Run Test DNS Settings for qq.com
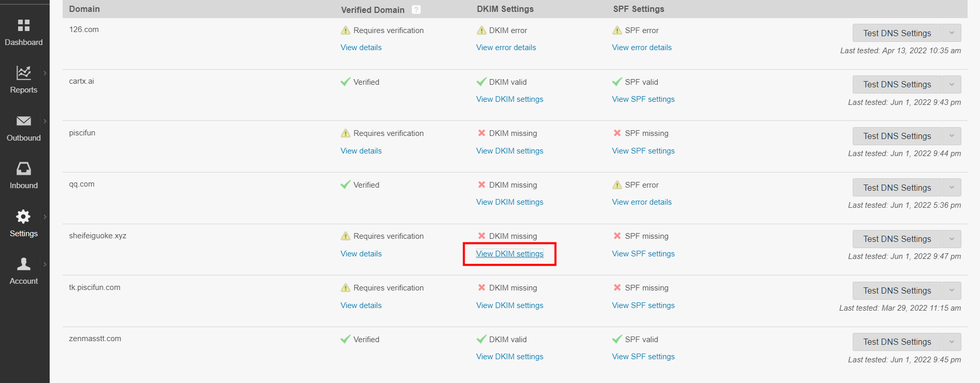This screenshot has width=980, height=383. [x=897, y=188]
